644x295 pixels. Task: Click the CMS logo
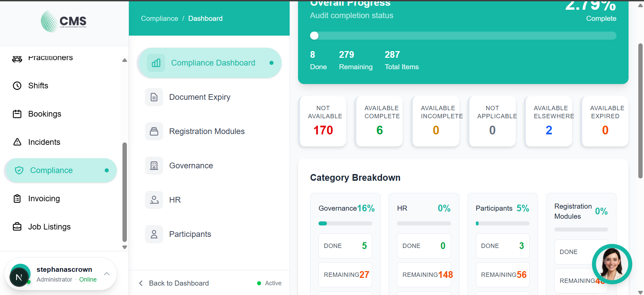64,22
